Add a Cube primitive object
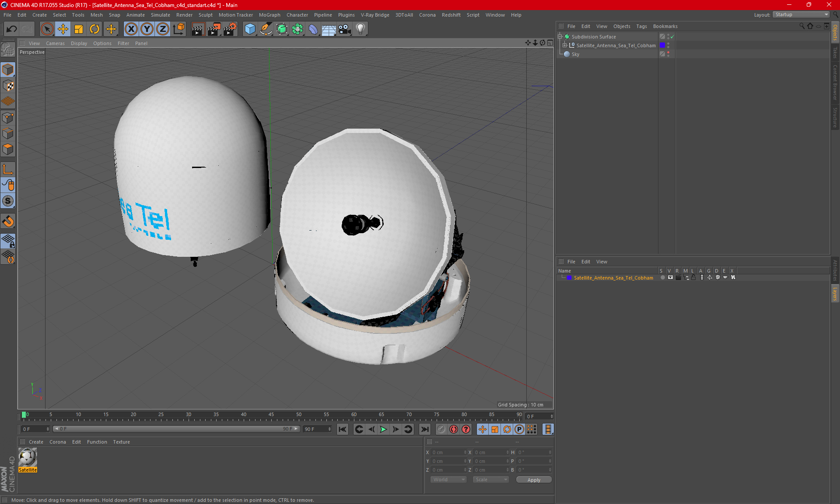840x504 pixels. [250, 29]
